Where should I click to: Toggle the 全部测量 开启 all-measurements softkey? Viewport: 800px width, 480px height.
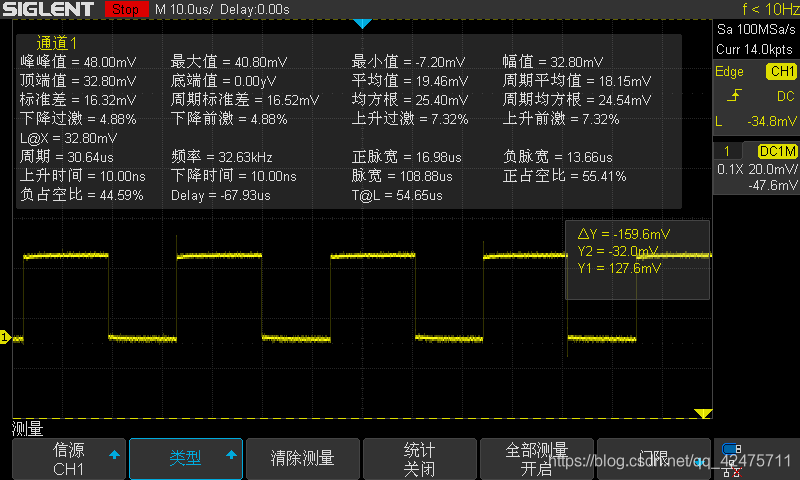pos(537,459)
